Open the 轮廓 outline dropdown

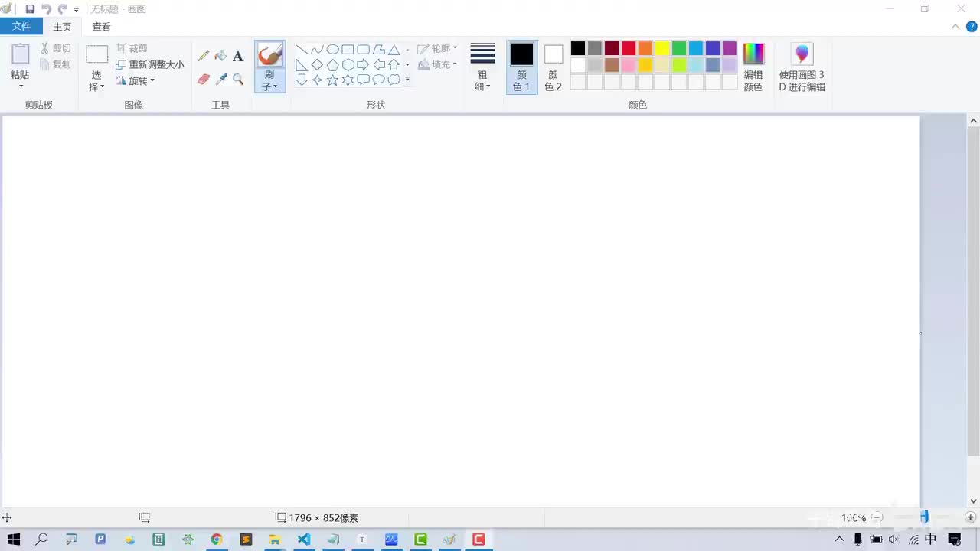[437, 48]
